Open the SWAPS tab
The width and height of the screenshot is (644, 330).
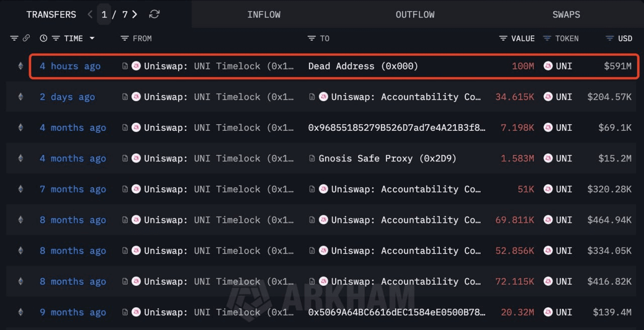[x=566, y=14]
